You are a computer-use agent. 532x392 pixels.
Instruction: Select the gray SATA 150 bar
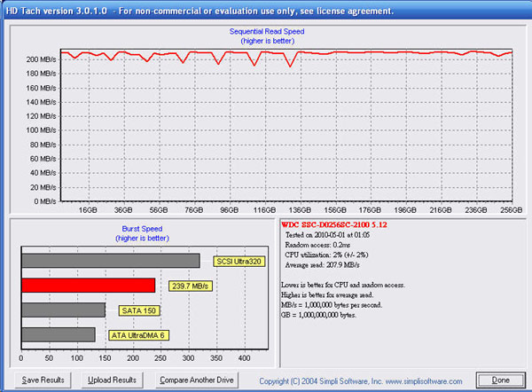(x=63, y=310)
